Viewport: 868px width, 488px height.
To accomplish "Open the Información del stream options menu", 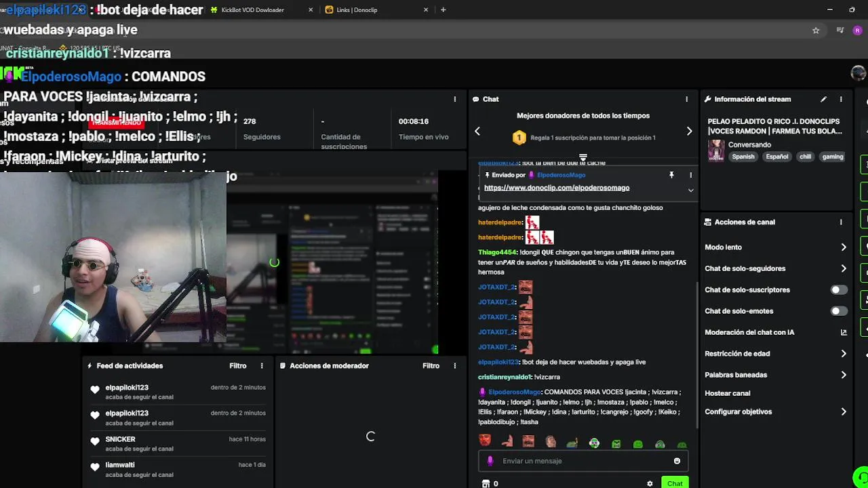I will pos(841,99).
